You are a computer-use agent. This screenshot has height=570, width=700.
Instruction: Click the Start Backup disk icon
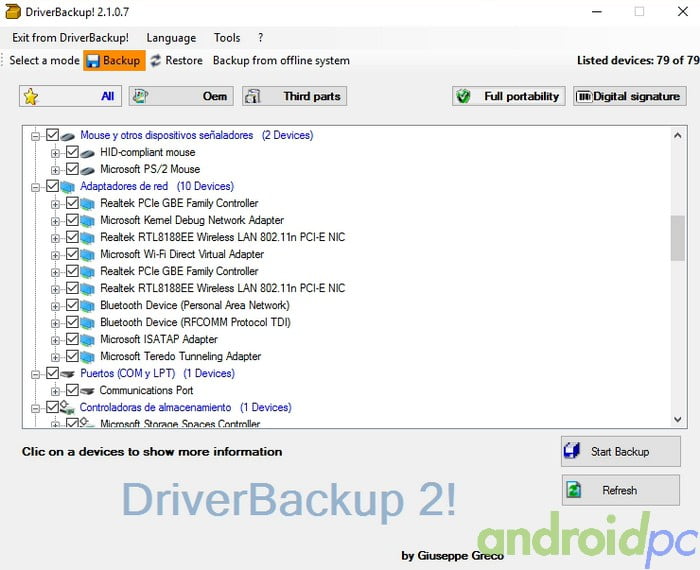point(572,450)
